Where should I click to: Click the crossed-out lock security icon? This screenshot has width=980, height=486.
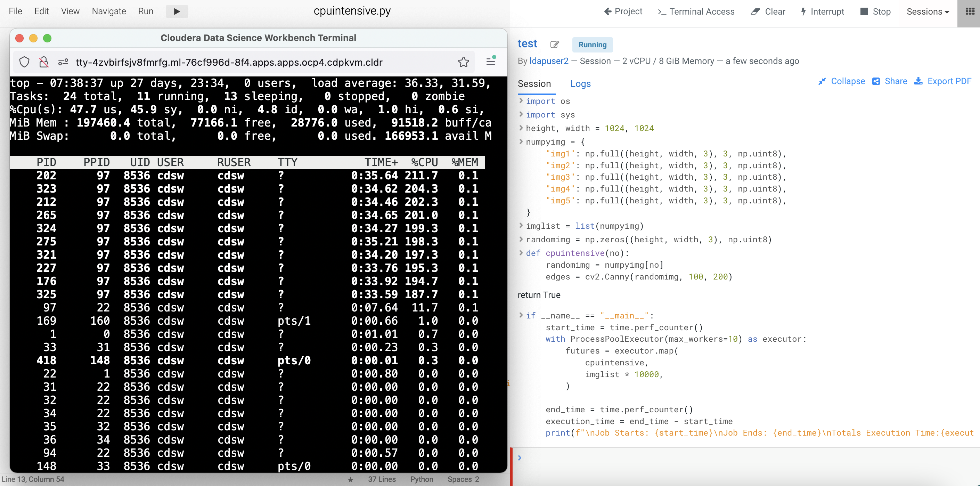pyautogui.click(x=44, y=62)
